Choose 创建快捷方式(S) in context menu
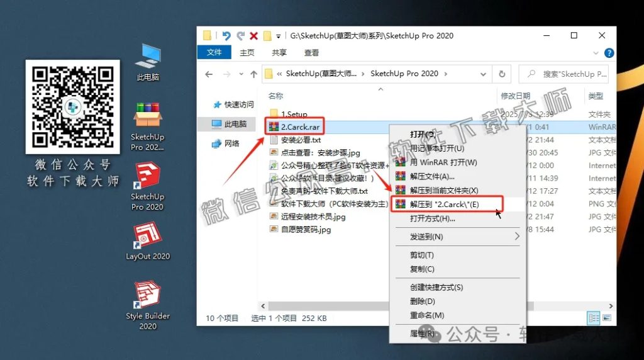 pos(458,287)
